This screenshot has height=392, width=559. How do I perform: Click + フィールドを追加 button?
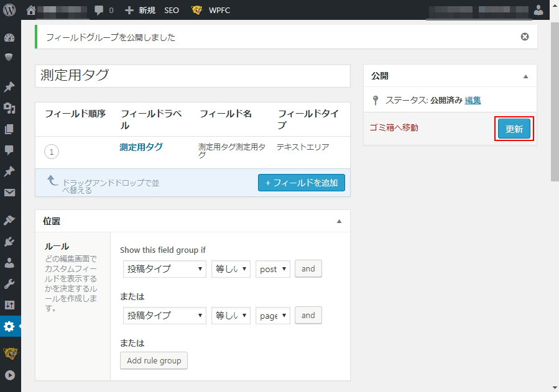click(301, 183)
